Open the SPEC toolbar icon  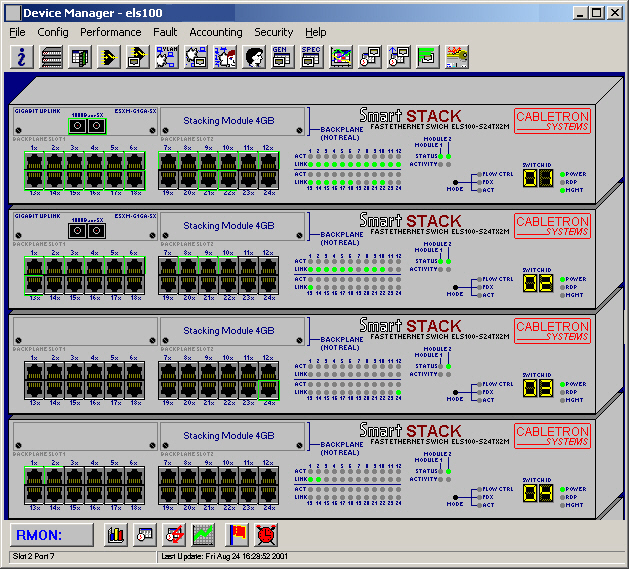coord(311,56)
